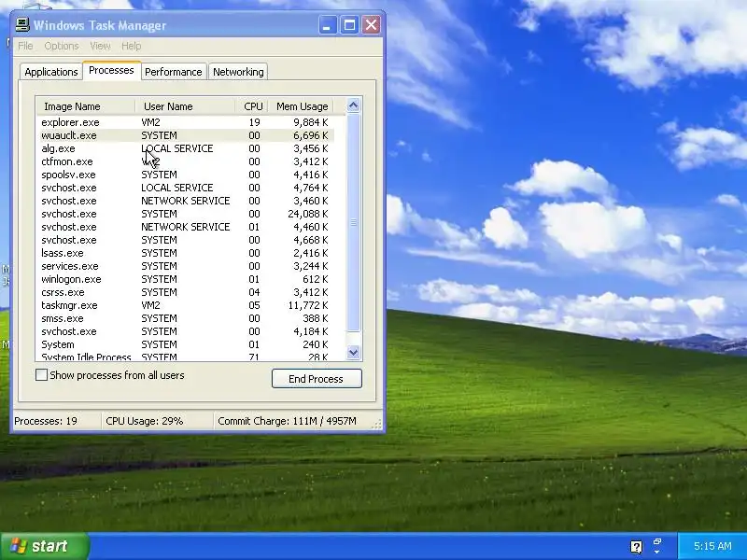
Task: Open the Networking tab
Action: [x=238, y=72]
